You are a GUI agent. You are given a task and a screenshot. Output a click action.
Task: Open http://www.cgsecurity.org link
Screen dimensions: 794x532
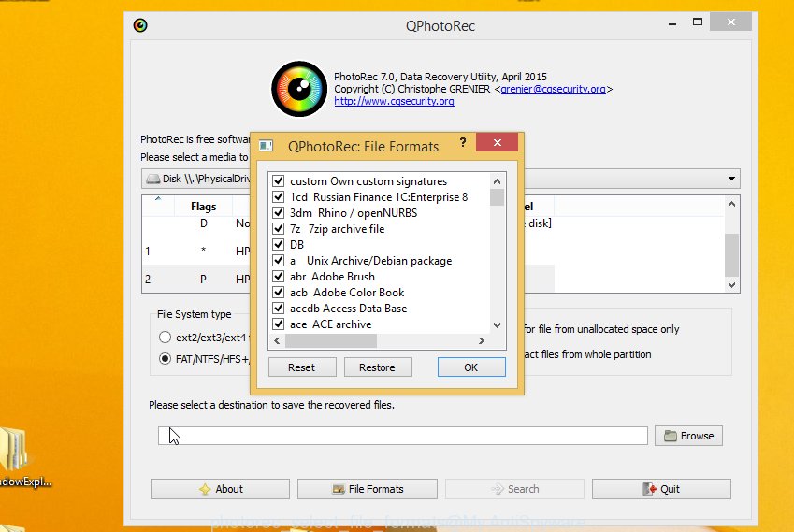(x=394, y=101)
